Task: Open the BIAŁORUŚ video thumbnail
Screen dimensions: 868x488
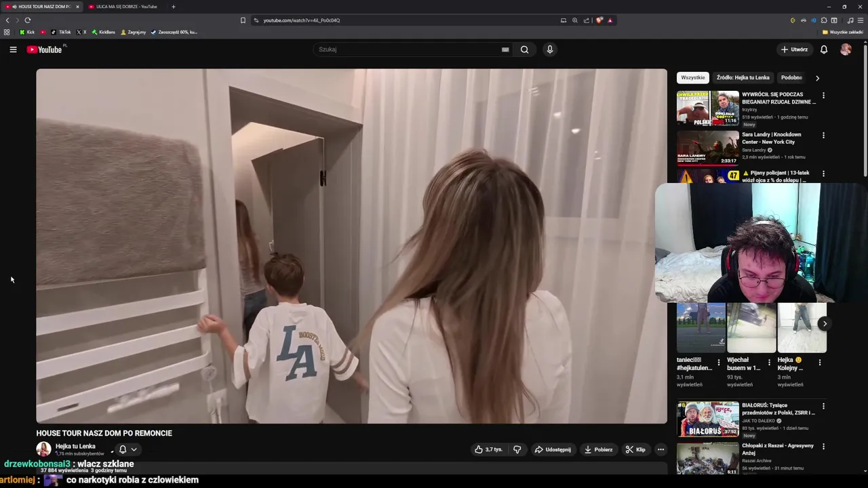Action: (708, 419)
